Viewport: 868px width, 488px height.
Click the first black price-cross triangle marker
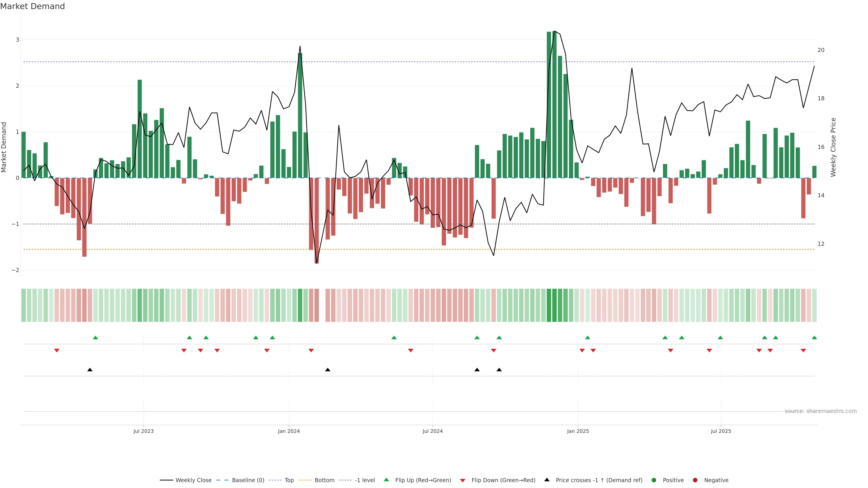coord(90,370)
